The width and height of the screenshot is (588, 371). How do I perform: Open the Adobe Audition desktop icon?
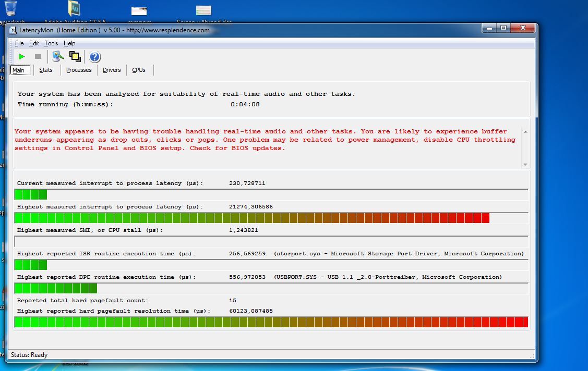tap(75, 9)
